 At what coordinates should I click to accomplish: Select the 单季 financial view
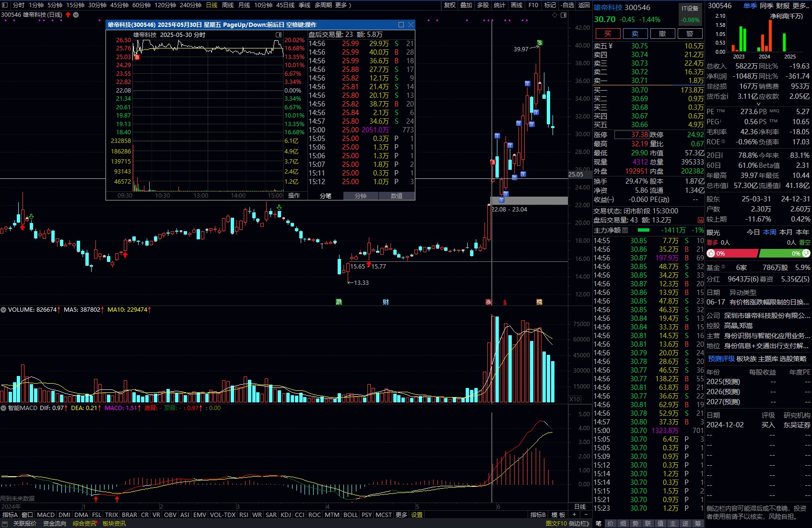point(750,6)
